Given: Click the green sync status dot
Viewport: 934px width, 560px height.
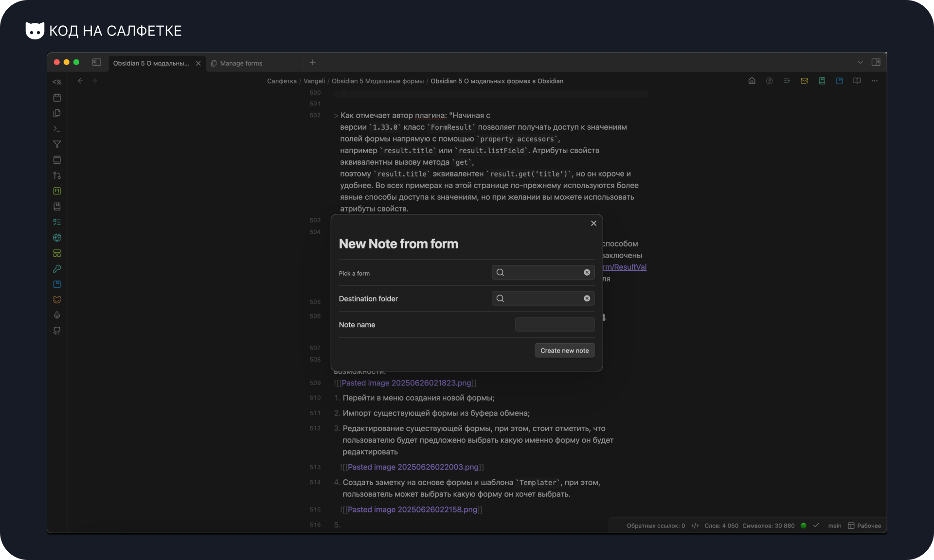Looking at the screenshot, I should tap(804, 525).
